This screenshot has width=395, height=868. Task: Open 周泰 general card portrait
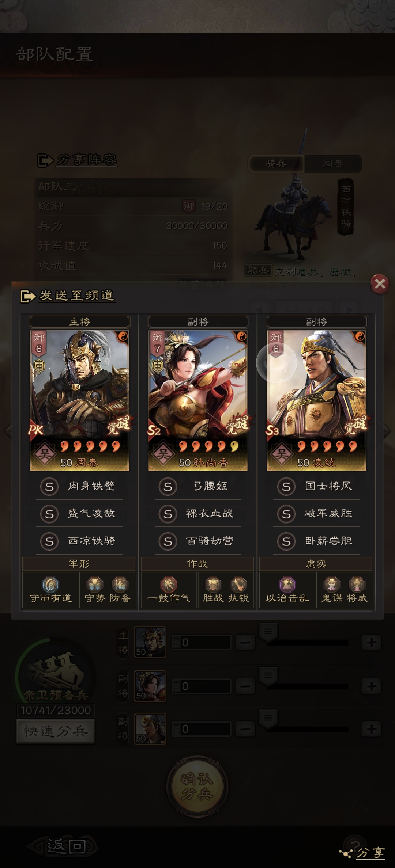tap(79, 400)
